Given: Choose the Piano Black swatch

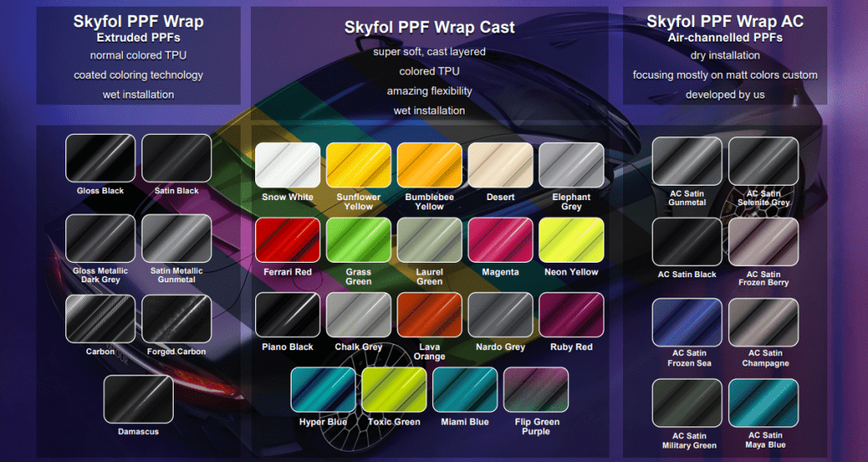Looking at the screenshot, I should point(288,314).
